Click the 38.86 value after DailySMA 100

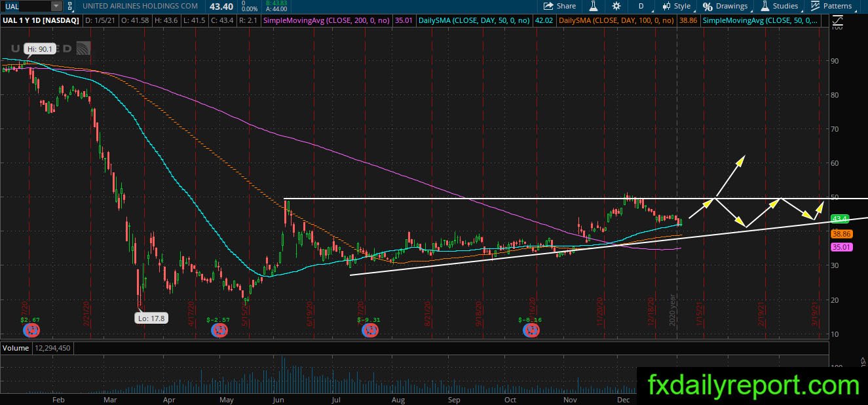(689, 21)
